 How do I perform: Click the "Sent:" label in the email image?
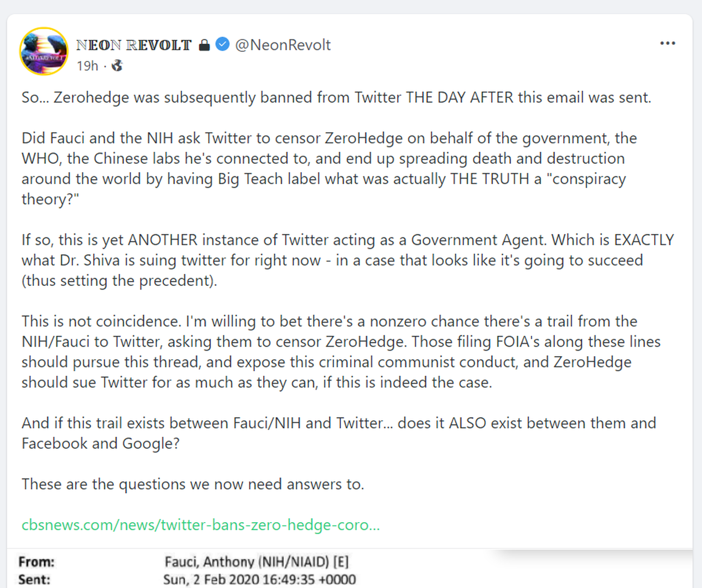(34, 580)
